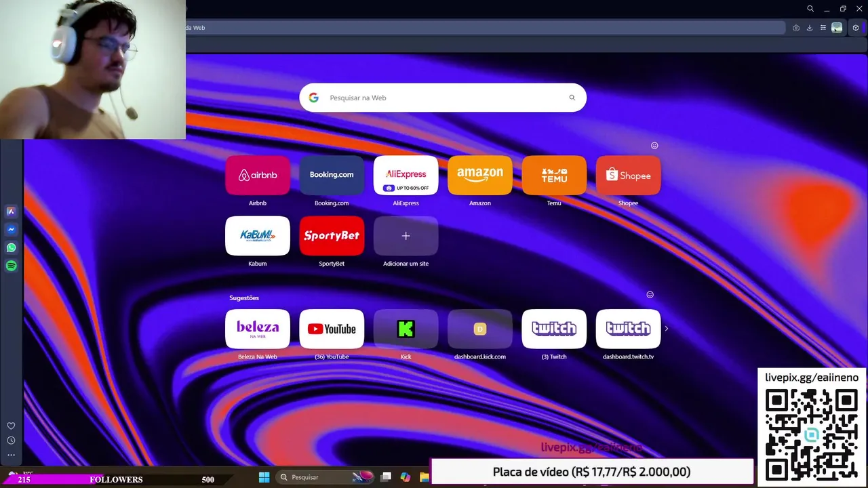Open sidebar three-dots setup menu
The image size is (868, 488).
(11, 455)
